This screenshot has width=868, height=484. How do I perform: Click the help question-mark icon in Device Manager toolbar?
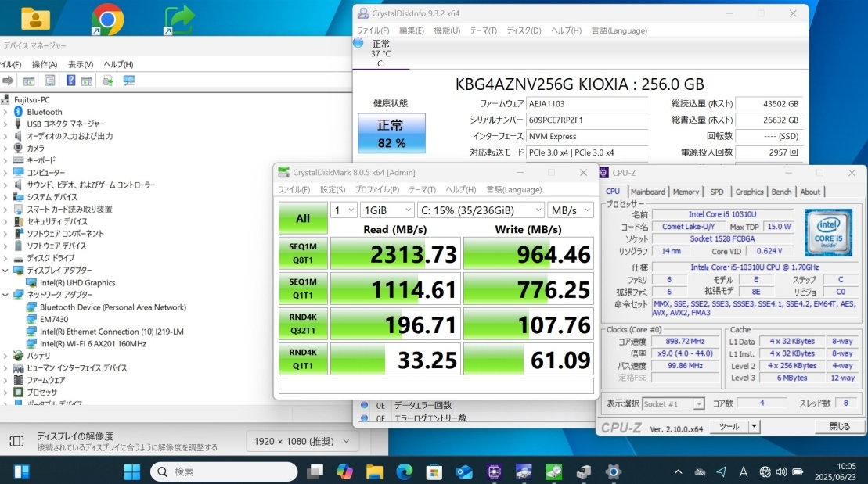click(70, 81)
